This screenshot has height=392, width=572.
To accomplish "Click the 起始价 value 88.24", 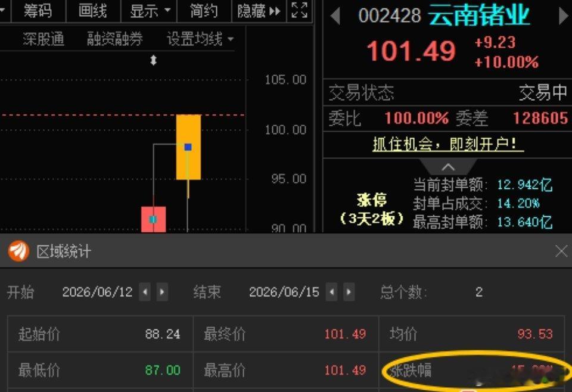I will (x=163, y=334).
